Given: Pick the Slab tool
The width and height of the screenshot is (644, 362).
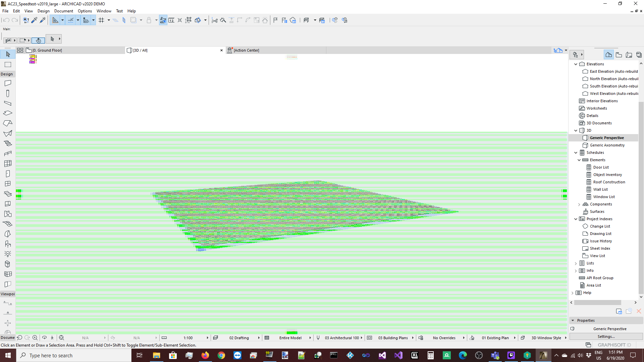Looking at the screenshot, I should click(7, 113).
